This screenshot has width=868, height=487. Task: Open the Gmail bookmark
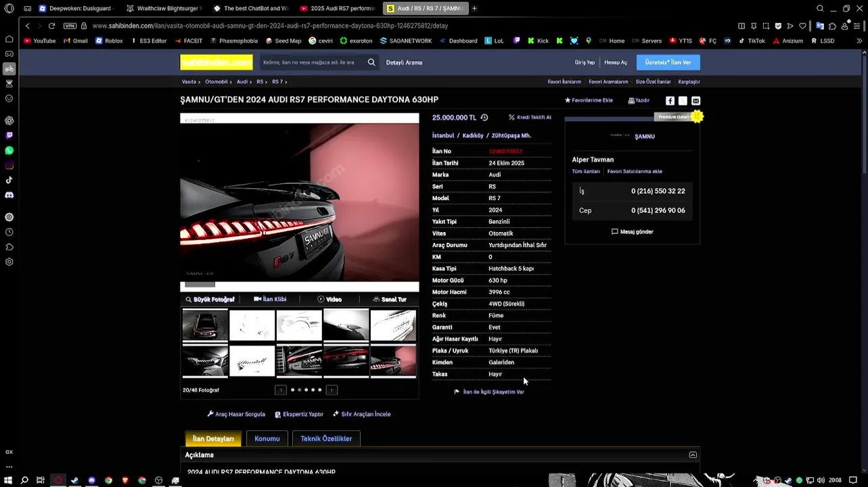click(x=76, y=41)
